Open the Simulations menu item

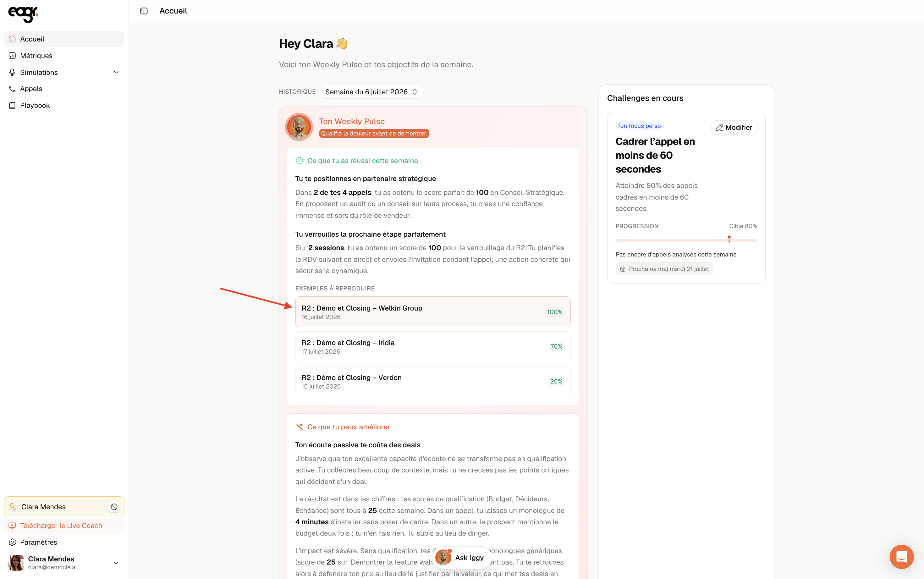click(x=64, y=72)
